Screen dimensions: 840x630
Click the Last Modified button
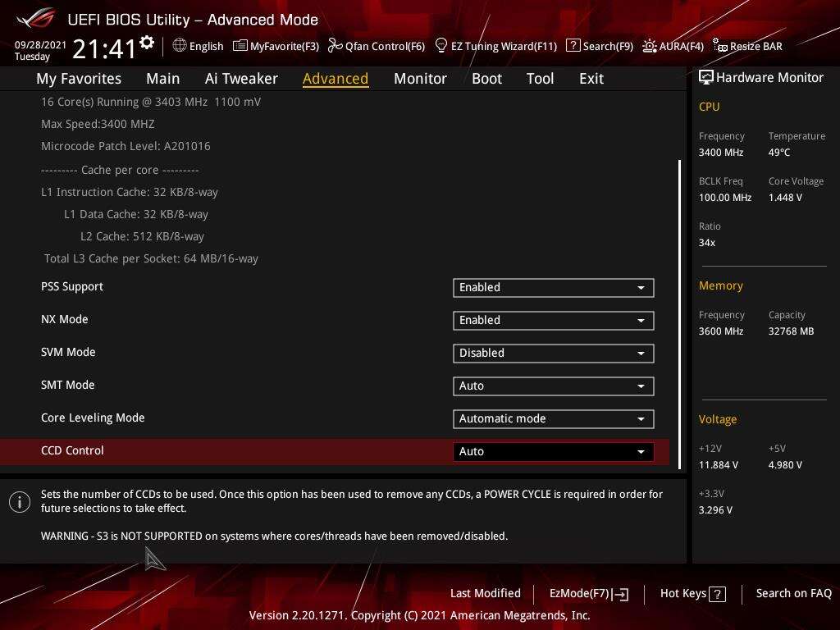tap(485, 593)
